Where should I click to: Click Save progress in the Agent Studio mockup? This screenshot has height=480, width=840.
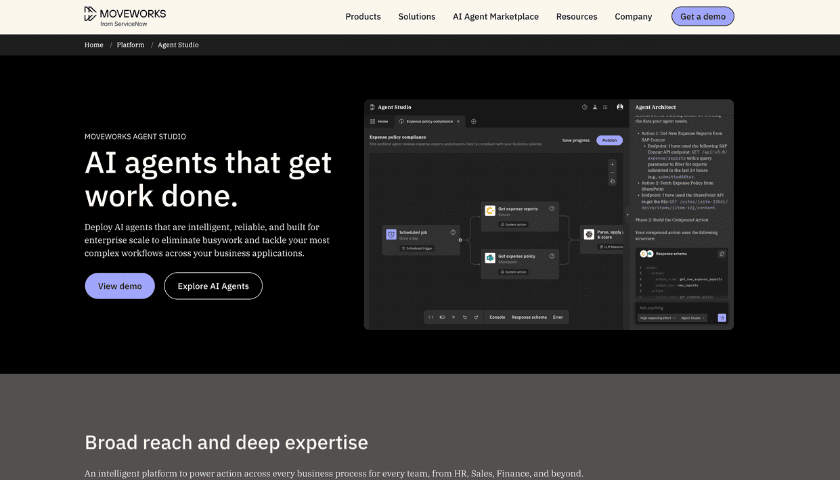[576, 140]
